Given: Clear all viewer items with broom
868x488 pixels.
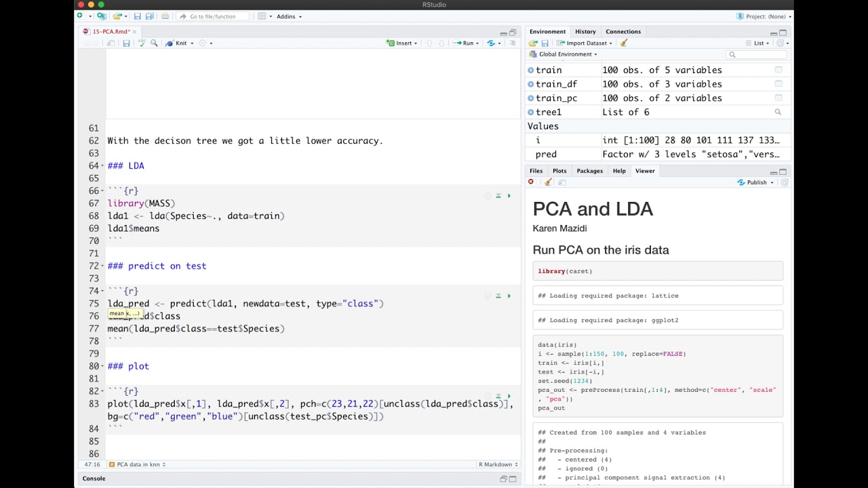Looking at the screenshot, I should click(x=548, y=182).
